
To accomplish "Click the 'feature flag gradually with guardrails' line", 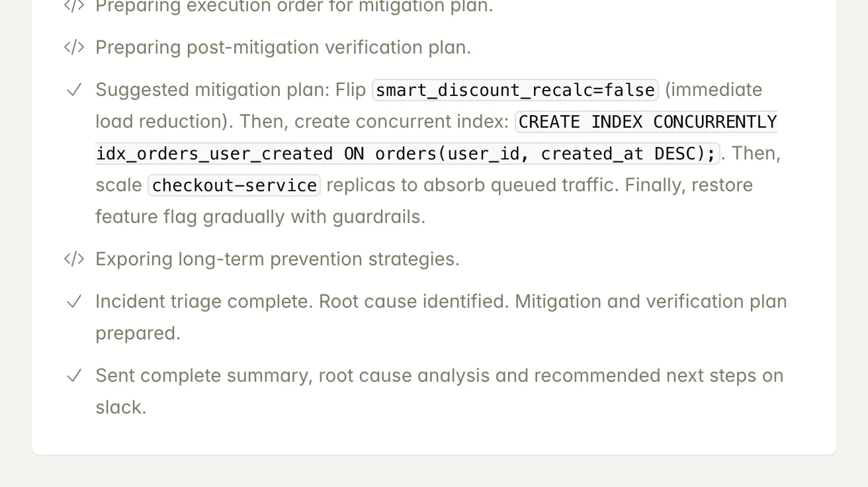I will coord(260,217).
